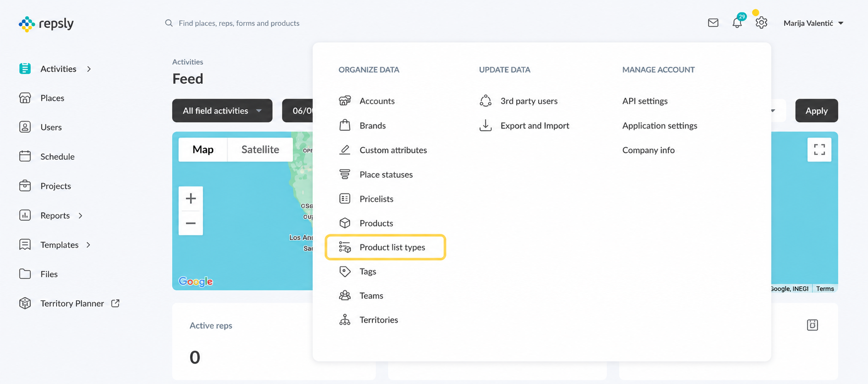Open Export and Import menu item
868x384 pixels.
pos(535,125)
